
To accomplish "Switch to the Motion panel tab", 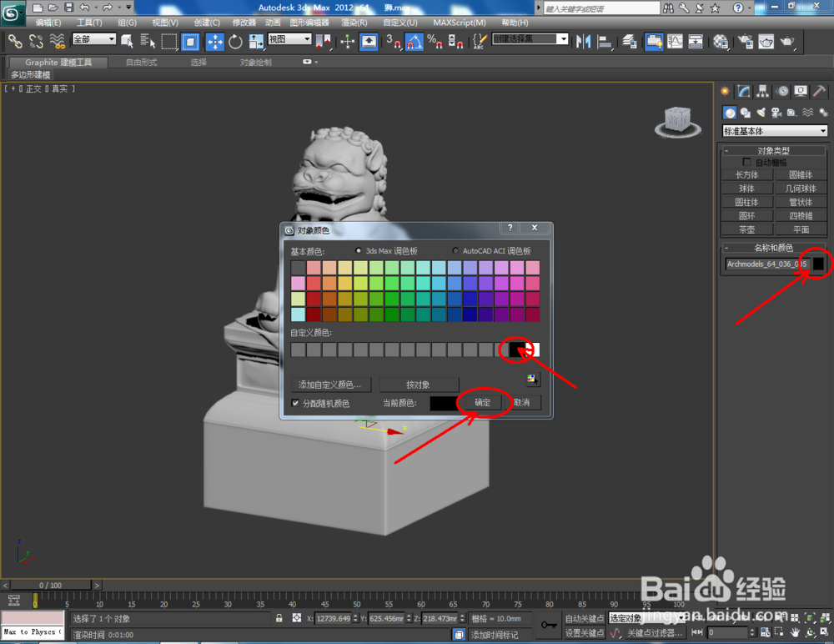I will coord(782,92).
